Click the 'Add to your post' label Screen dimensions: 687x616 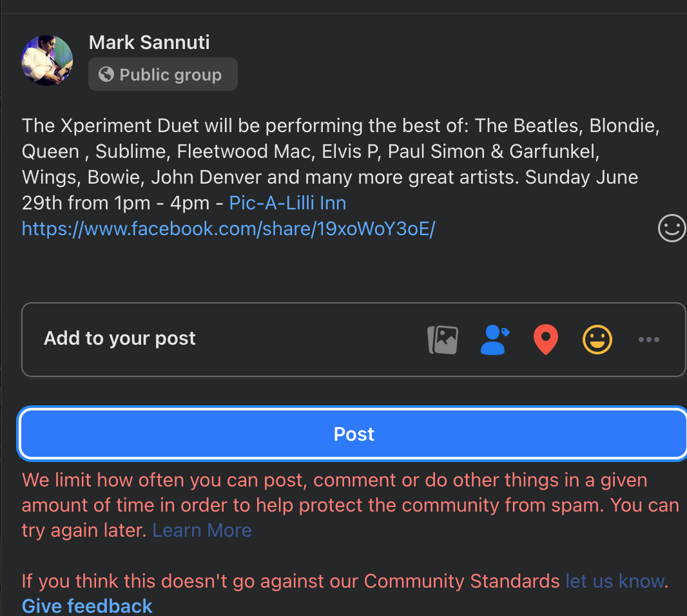click(120, 338)
